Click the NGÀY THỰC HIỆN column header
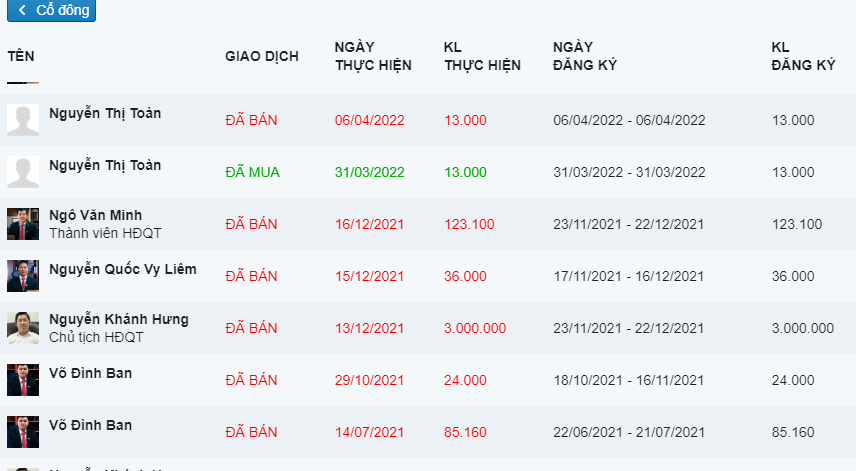This screenshot has width=856, height=471. click(373, 56)
